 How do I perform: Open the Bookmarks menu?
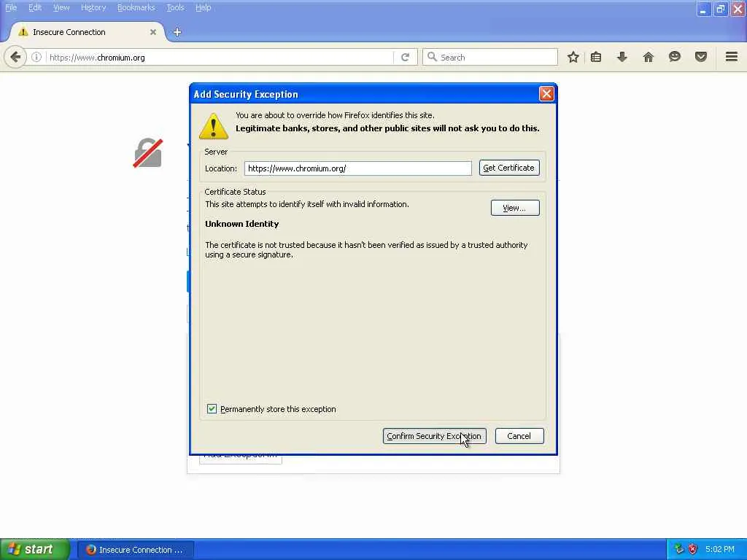136,7
